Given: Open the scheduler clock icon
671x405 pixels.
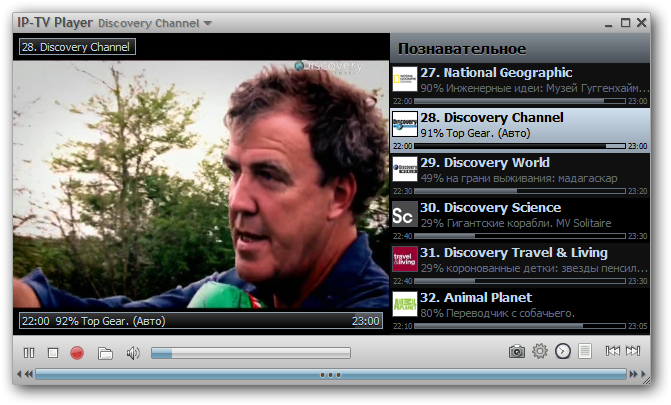Looking at the screenshot, I should coord(563,351).
